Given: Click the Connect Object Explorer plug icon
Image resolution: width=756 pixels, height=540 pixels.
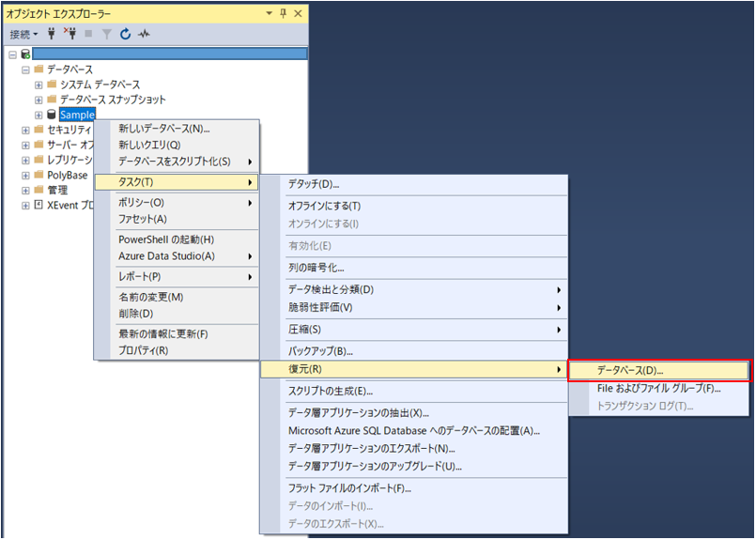Looking at the screenshot, I should [52, 34].
